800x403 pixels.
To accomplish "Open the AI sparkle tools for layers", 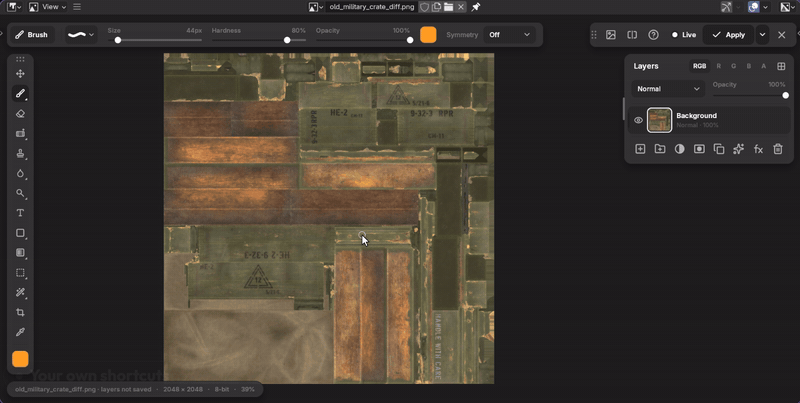I will click(738, 149).
